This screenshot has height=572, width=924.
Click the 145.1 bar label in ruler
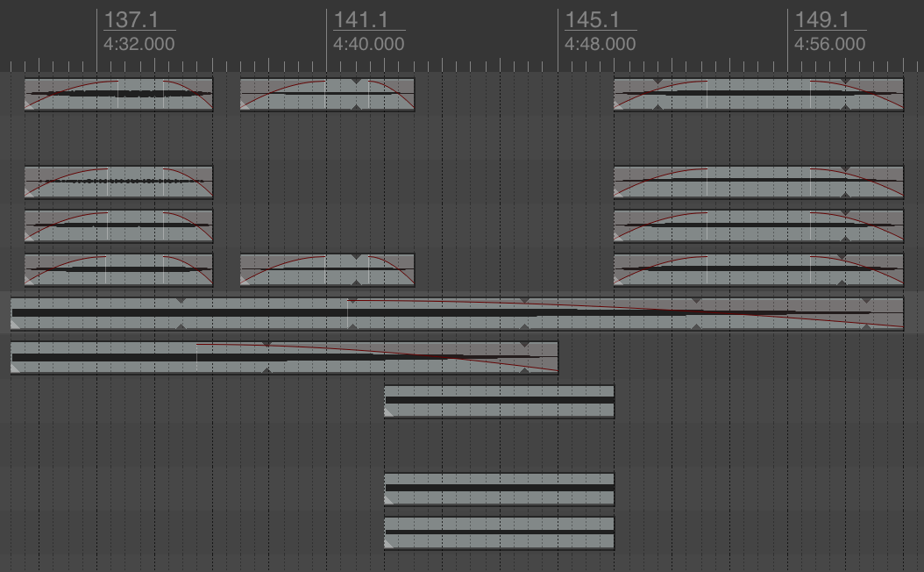(592, 20)
